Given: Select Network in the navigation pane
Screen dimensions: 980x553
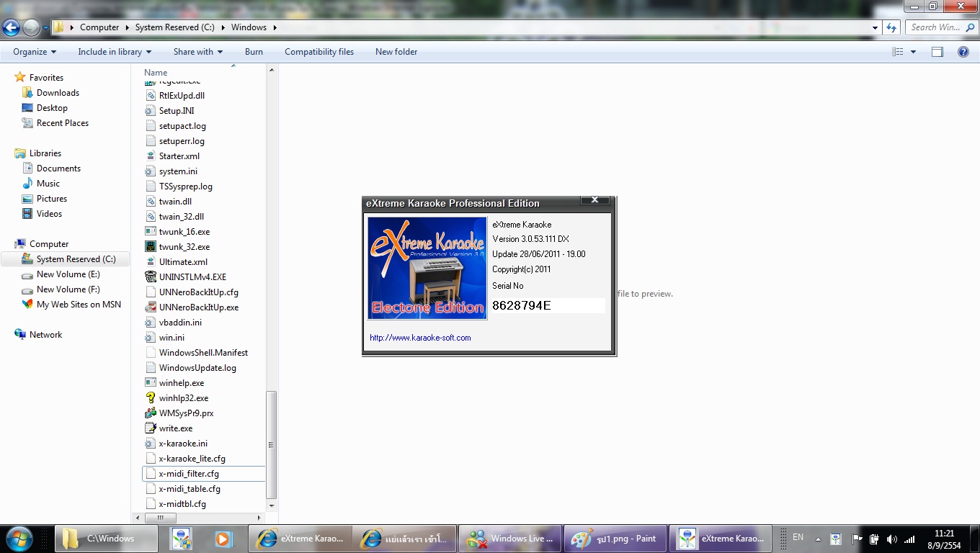Looking at the screenshot, I should coord(45,335).
